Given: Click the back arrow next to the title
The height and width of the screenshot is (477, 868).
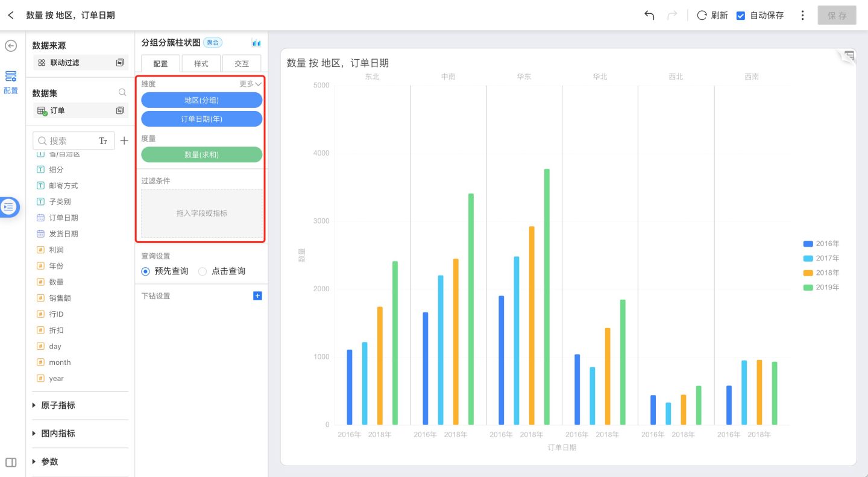Looking at the screenshot, I should [11, 15].
